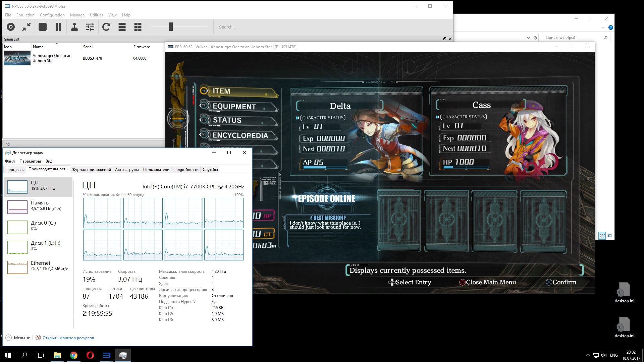Open the Configuration menu
The image size is (644, 362).
tap(52, 15)
